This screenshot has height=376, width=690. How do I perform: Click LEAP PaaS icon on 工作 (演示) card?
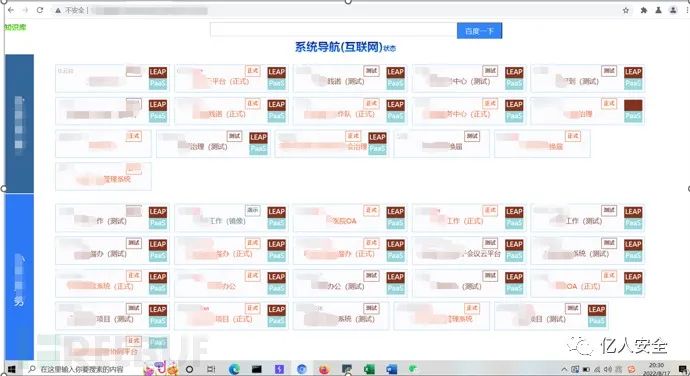tap(276, 217)
